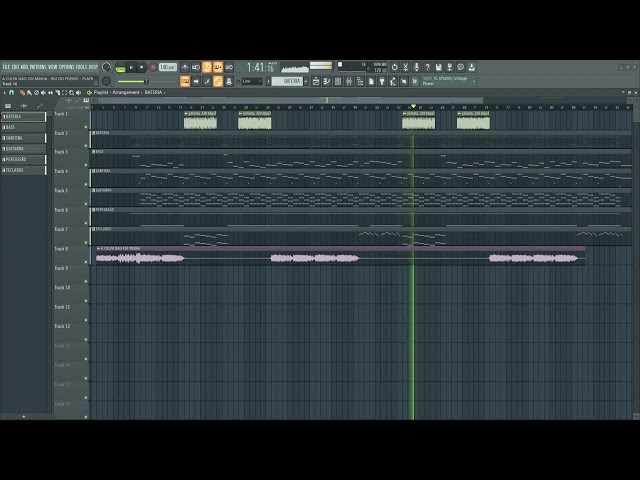Adjust the master volume slider
Screen dimensions: 640x480
(145, 81)
